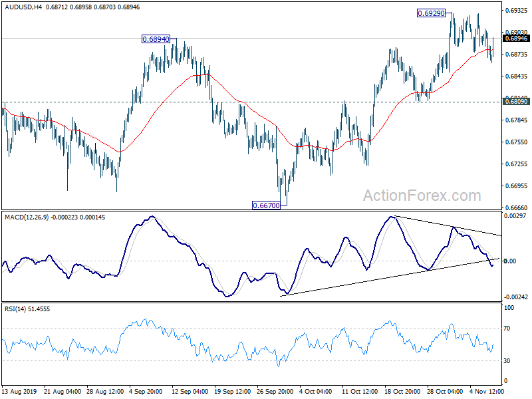Click the 0.68940 peak price label
The height and width of the screenshot is (399, 532).
coord(156,39)
